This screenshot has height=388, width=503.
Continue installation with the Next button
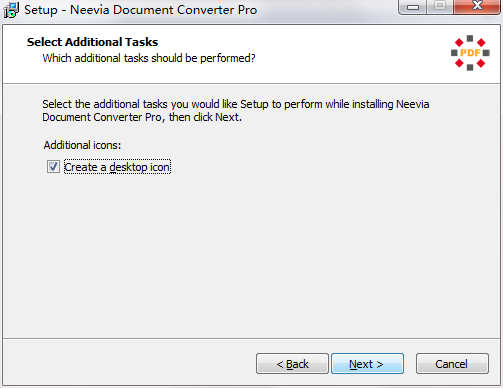coord(367,364)
